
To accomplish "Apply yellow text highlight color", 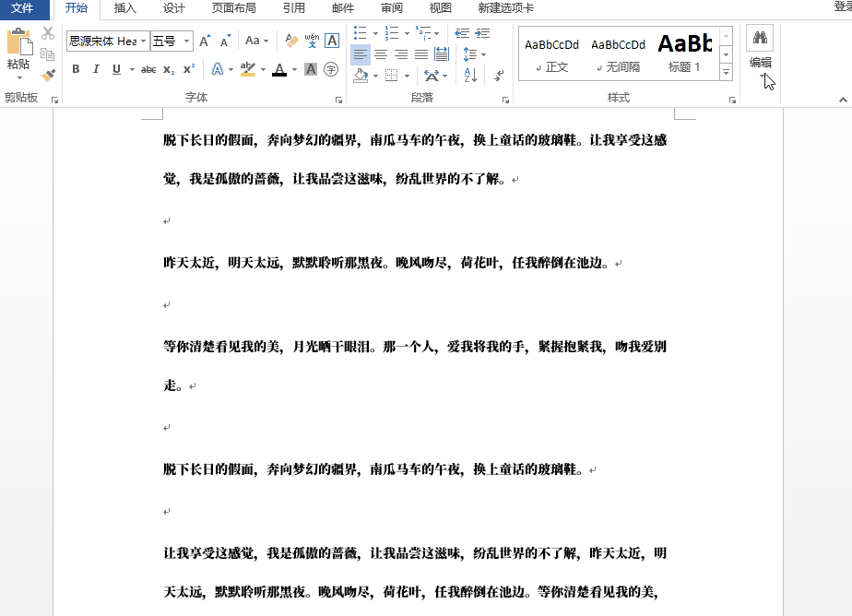I will 248,69.
